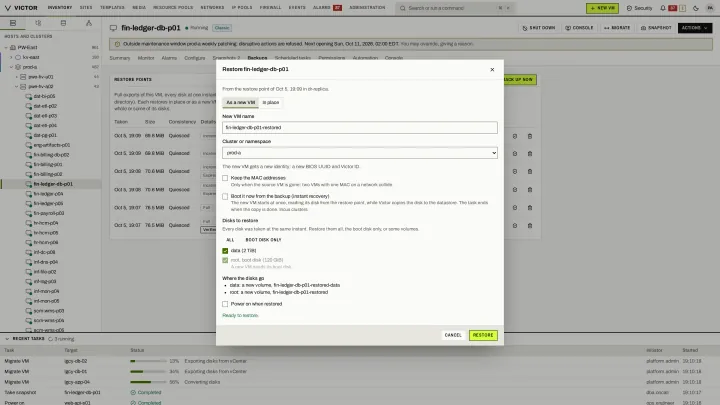
Task: Click lgcy-db-02 migration progress bar
Action: pyautogui.click(x=148, y=361)
